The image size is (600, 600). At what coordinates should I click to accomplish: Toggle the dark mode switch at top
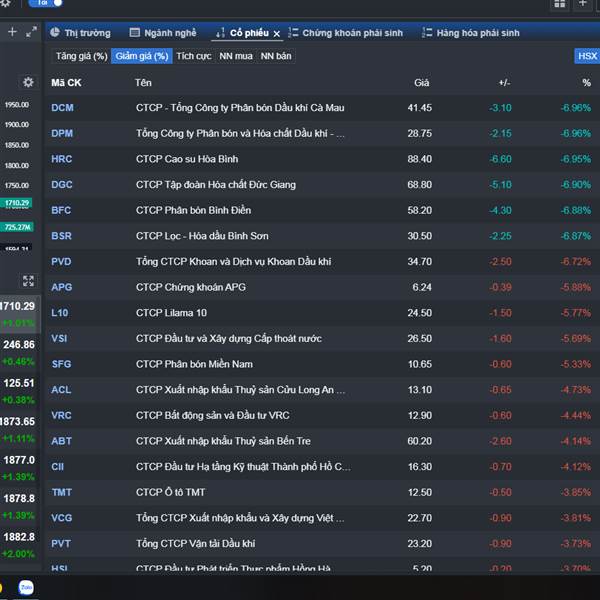pos(46,3)
